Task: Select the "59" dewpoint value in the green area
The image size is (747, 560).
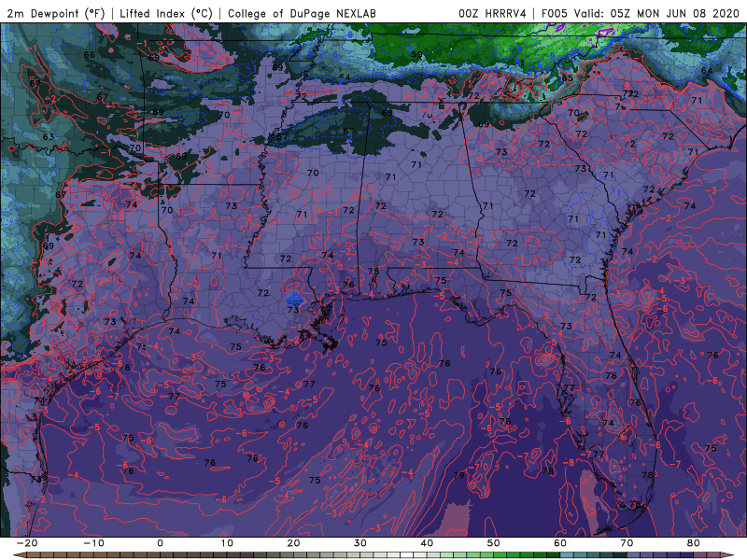Action: 416,54
